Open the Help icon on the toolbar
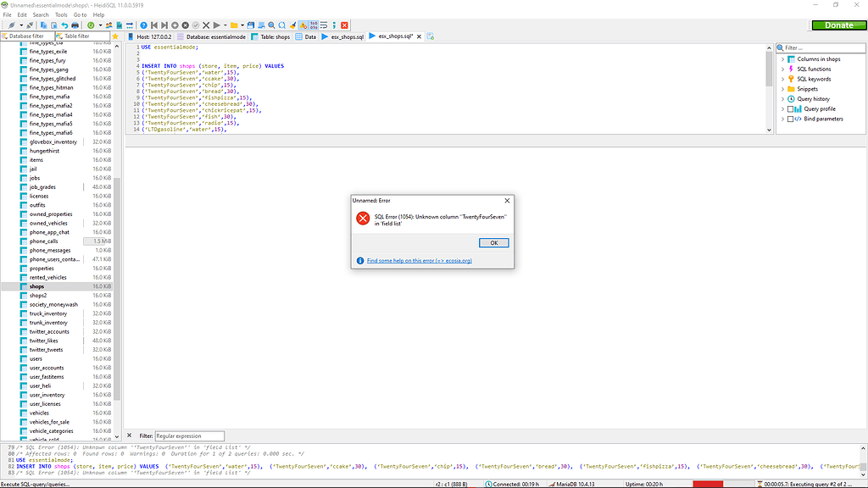 coord(144,25)
